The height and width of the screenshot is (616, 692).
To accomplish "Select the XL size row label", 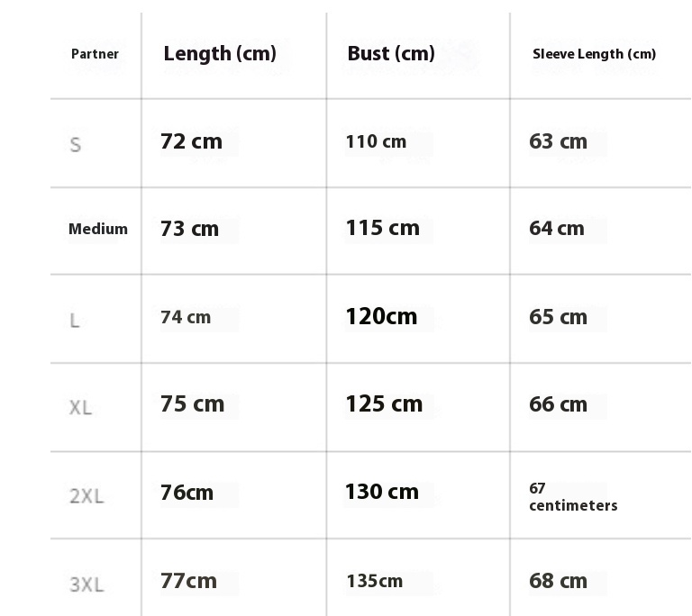I will (80, 408).
